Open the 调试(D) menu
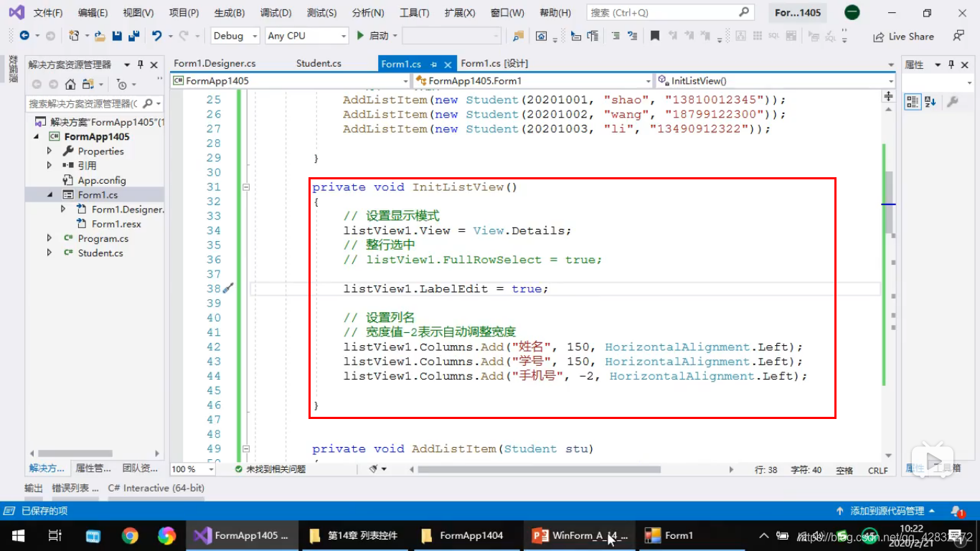 pos(275,13)
